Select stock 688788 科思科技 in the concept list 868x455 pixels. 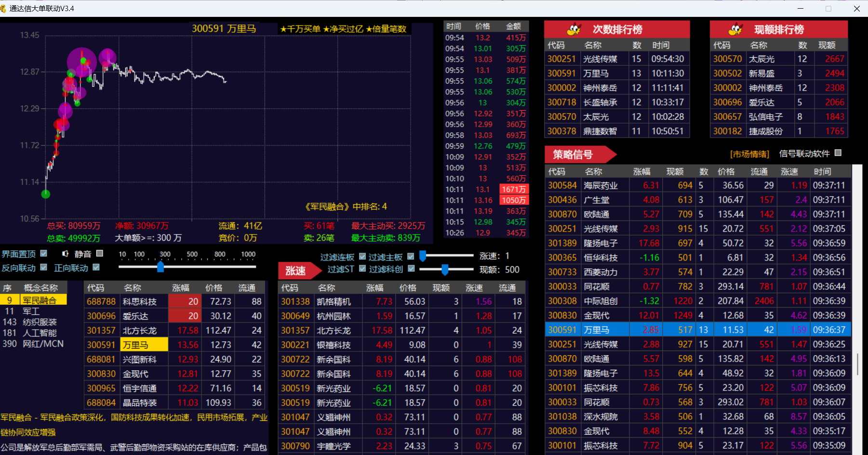174,301
